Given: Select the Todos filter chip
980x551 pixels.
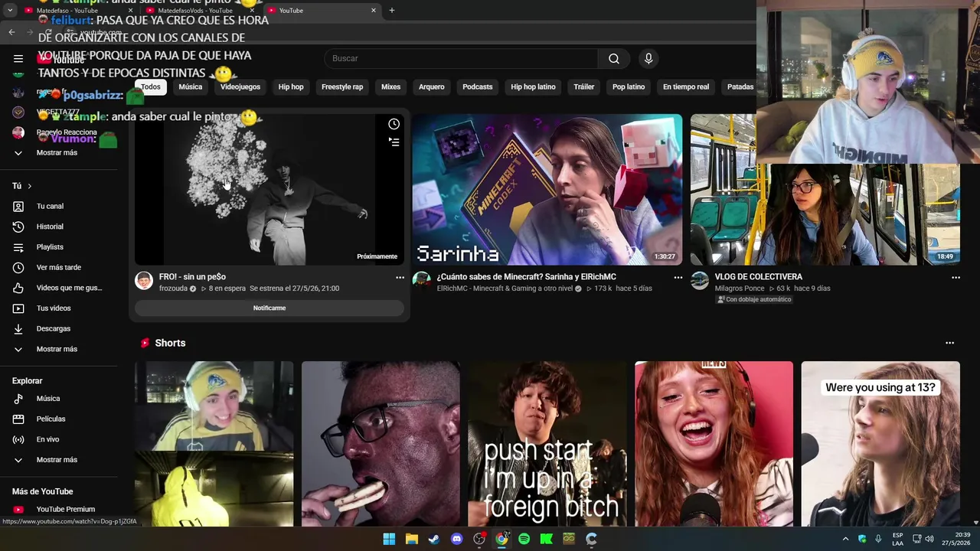Looking at the screenshot, I should point(150,86).
